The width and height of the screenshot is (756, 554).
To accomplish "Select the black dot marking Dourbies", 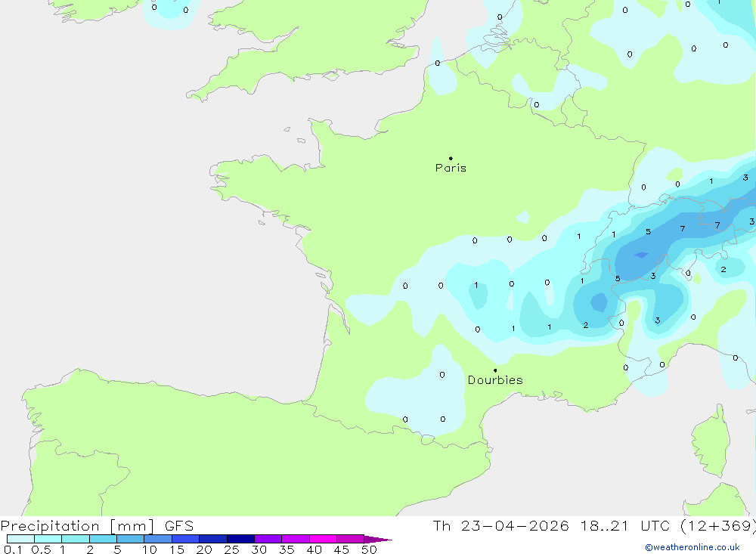I will [x=495, y=370].
